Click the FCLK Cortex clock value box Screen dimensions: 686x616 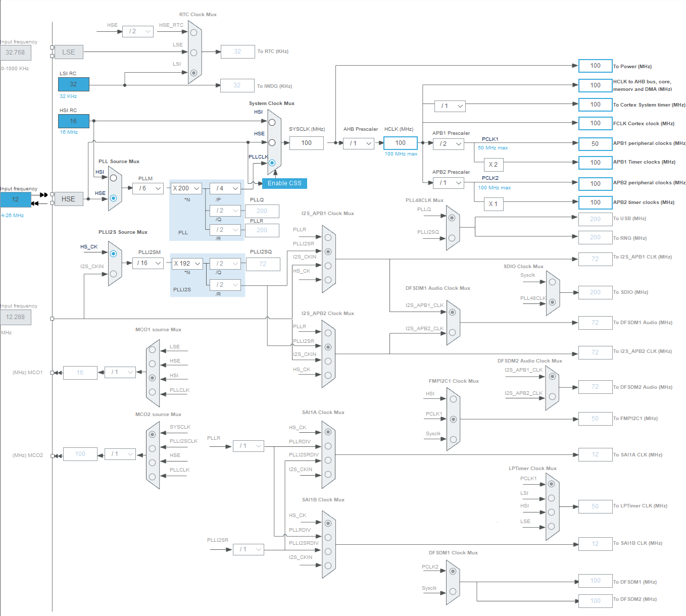click(x=596, y=123)
